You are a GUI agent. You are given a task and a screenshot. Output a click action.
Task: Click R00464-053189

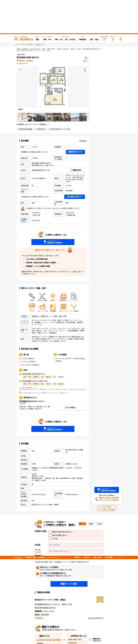[71, 494]
